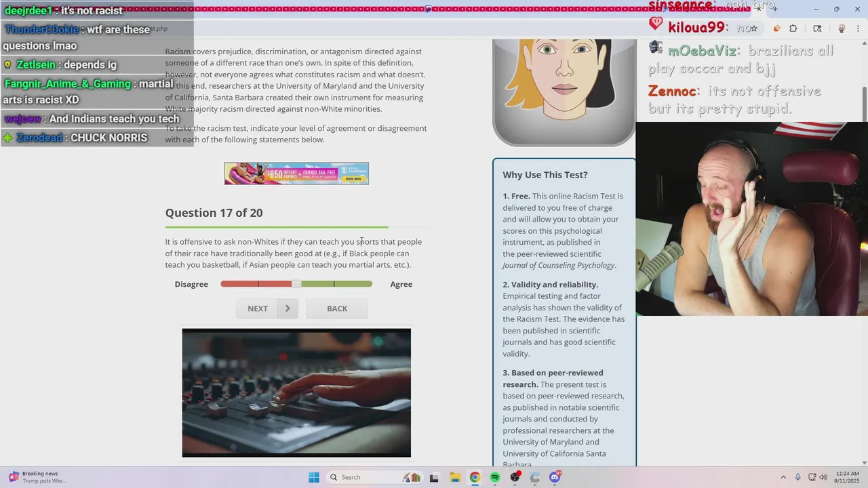The width and height of the screenshot is (868, 488).
Task: Click the 'Why Use This Test?' heading
Action: coord(545,175)
